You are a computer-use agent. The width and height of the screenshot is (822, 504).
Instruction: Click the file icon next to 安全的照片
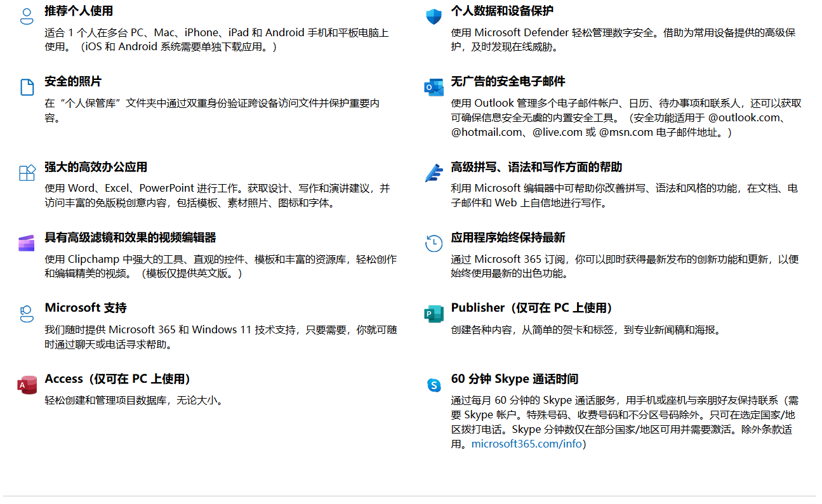27,87
